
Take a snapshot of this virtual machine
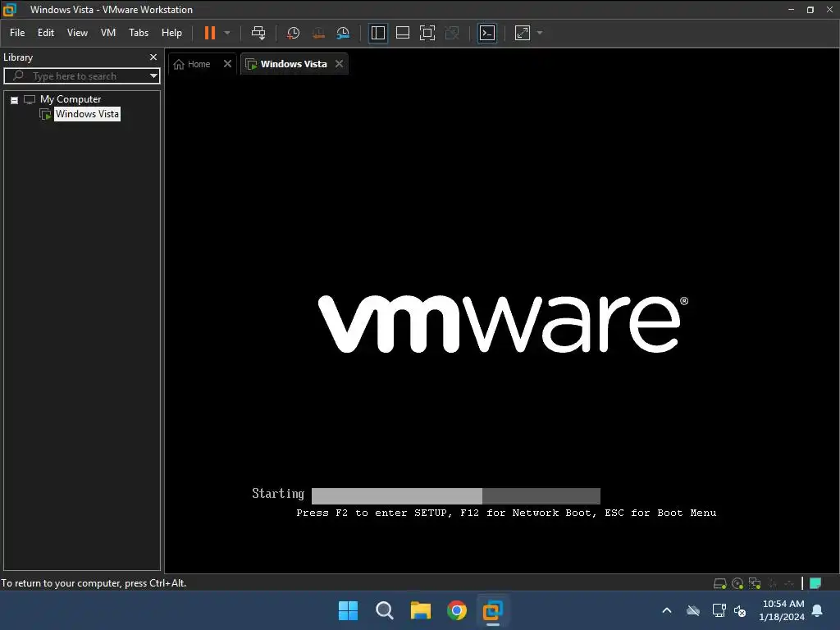pos(293,33)
